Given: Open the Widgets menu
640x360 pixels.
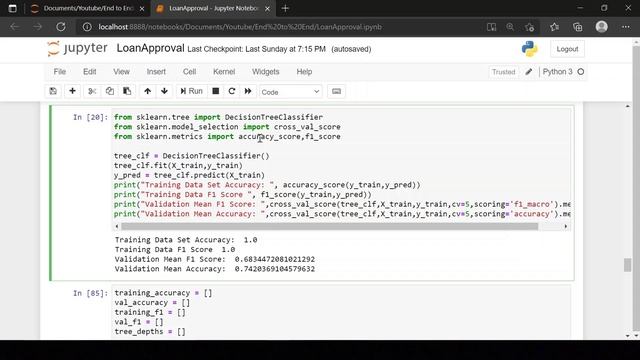Looking at the screenshot, I should [x=265, y=72].
